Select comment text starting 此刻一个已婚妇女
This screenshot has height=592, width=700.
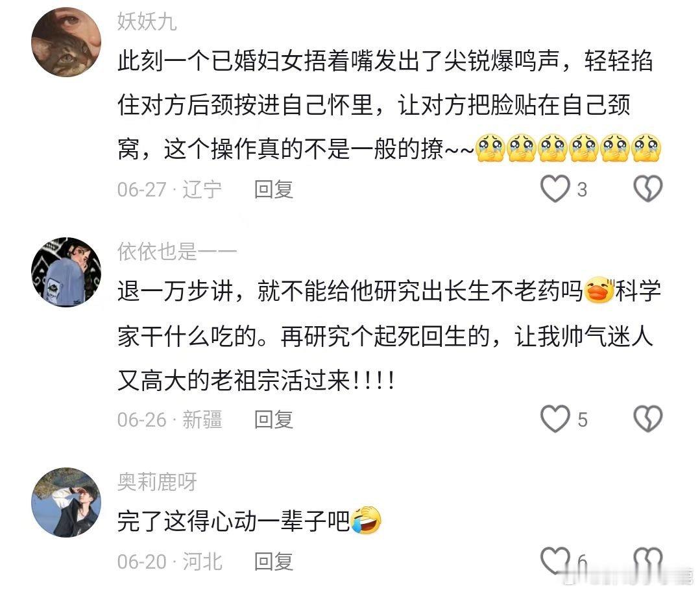389,105
